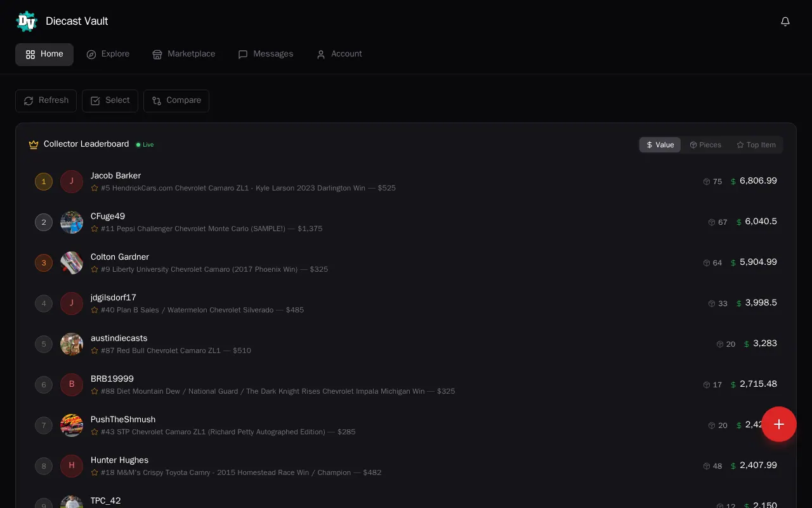The image size is (812, 508).
Task: Open Jacob Barker's avatar
Action: (x=72, y=182)
